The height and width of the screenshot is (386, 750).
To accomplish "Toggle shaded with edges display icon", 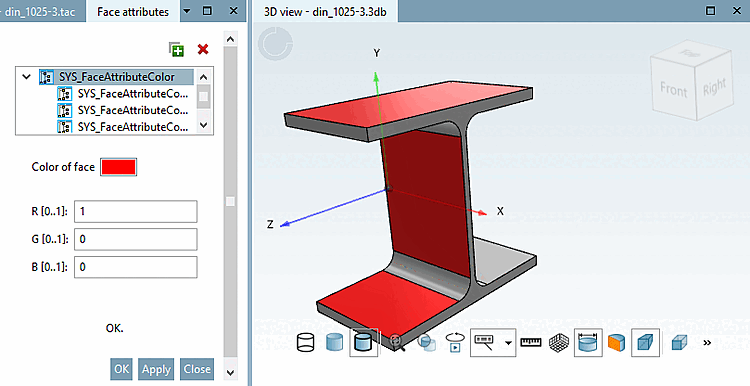I will point(364,342).
